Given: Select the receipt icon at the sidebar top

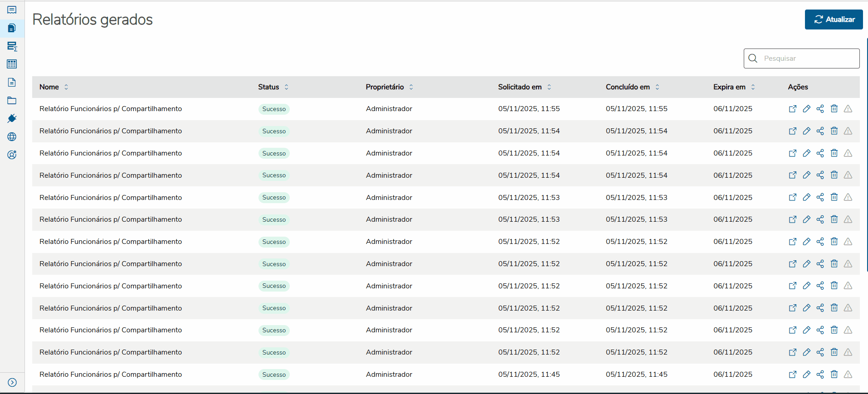Looking at the screenshot, I should 12,10.
